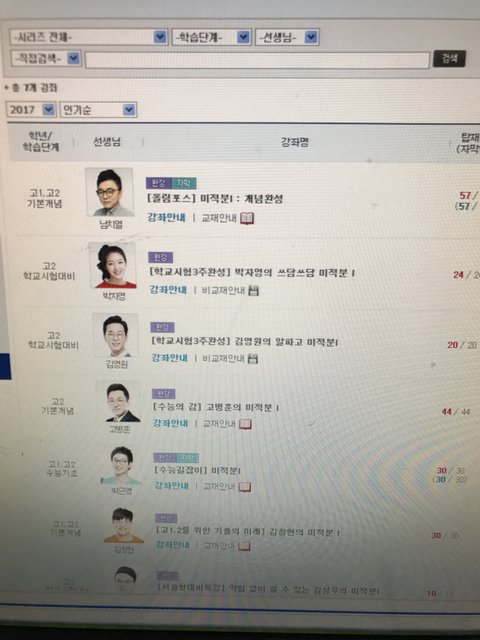Open the 선생님 teacher dropdown
This screenshot has width=480, height=640.
point(287,38)
